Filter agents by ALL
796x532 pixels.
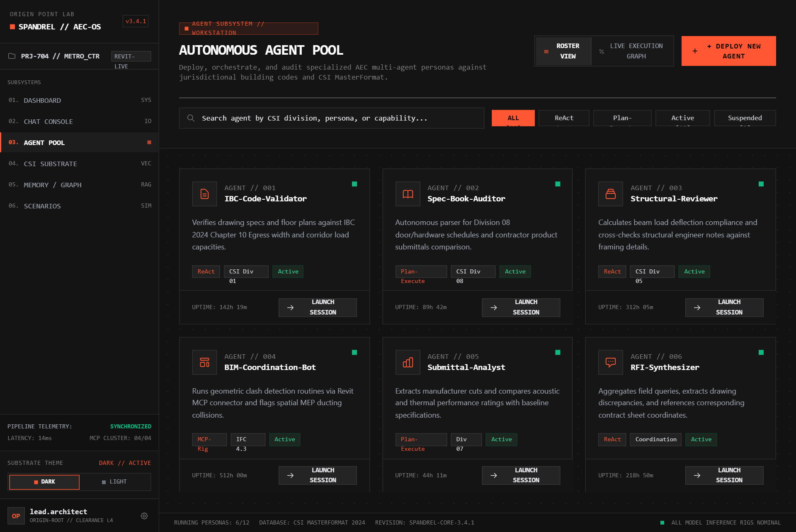coord(513,118)
